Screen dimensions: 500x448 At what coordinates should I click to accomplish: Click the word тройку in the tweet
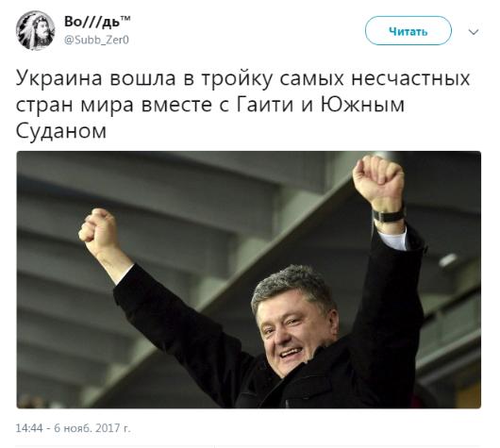click(237, 79)
